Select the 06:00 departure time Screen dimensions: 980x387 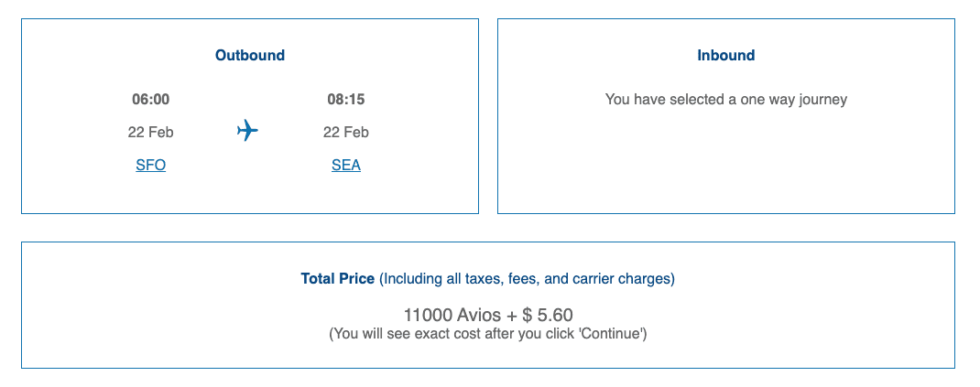[151, 100]
